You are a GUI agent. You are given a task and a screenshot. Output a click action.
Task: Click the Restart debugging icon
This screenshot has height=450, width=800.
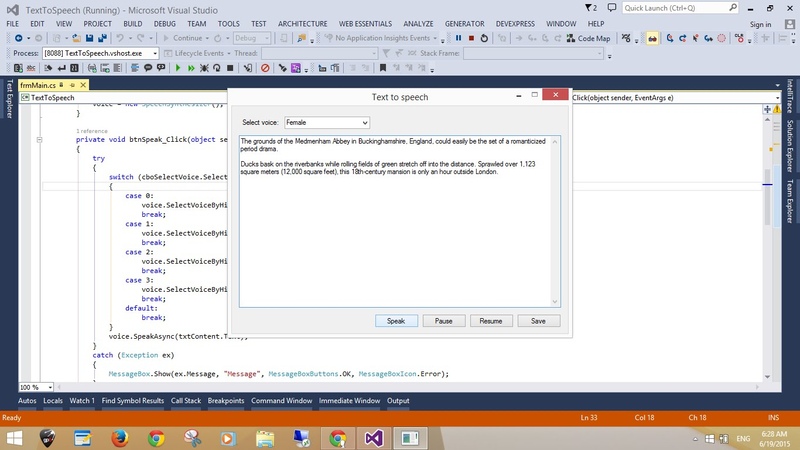484,38
